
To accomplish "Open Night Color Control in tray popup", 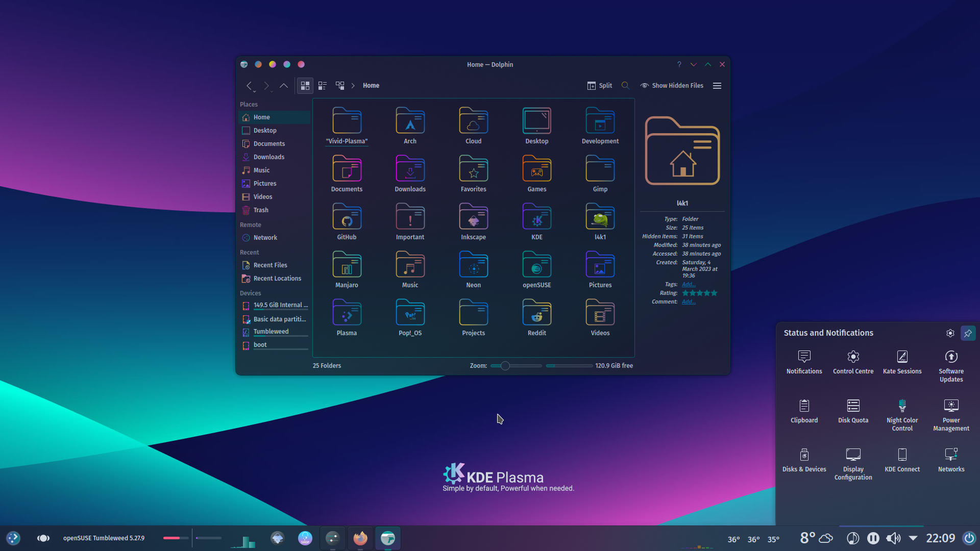I will [x=902, y=415].
